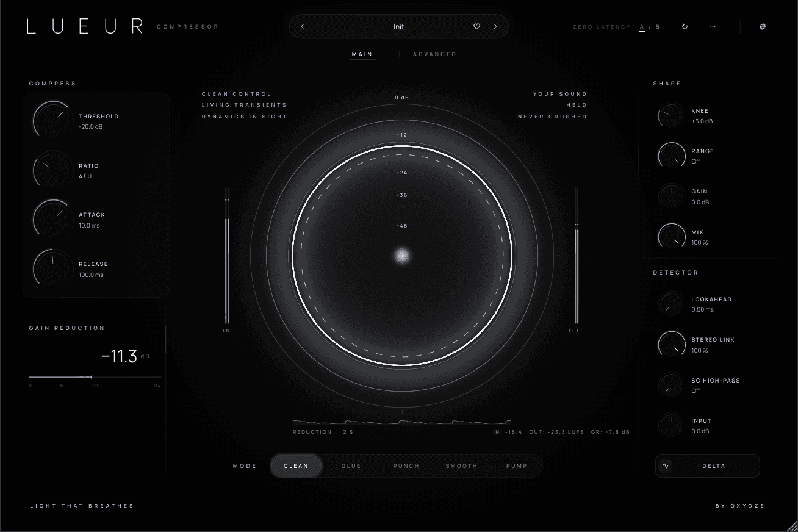
Task: Click the Range knob
Action: click(x=671, y=156)
